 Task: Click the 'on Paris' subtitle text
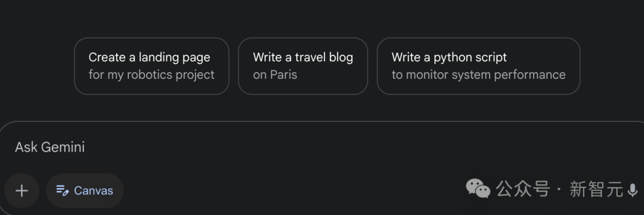(275, 75)
